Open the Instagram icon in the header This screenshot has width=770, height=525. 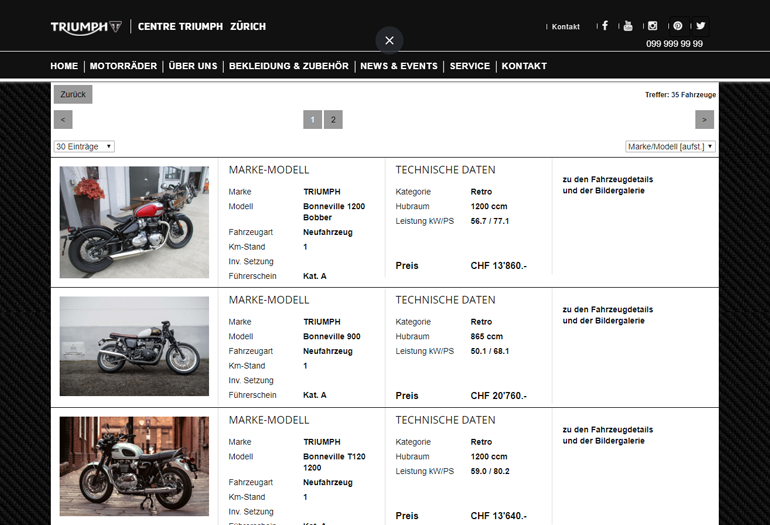(652, 26)
